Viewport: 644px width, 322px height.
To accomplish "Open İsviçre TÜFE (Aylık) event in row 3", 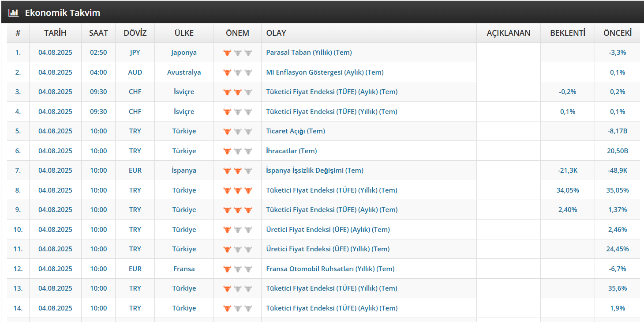I will 332,92.
